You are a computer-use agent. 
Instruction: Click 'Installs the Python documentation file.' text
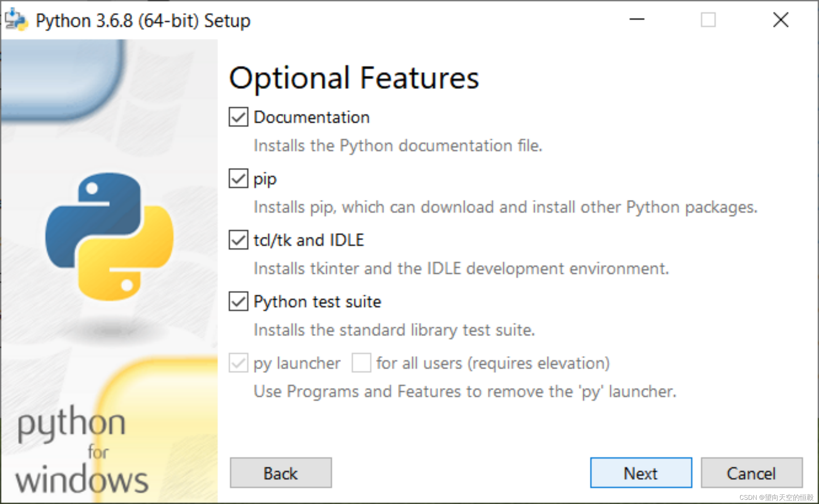click(x=398, y=146)
